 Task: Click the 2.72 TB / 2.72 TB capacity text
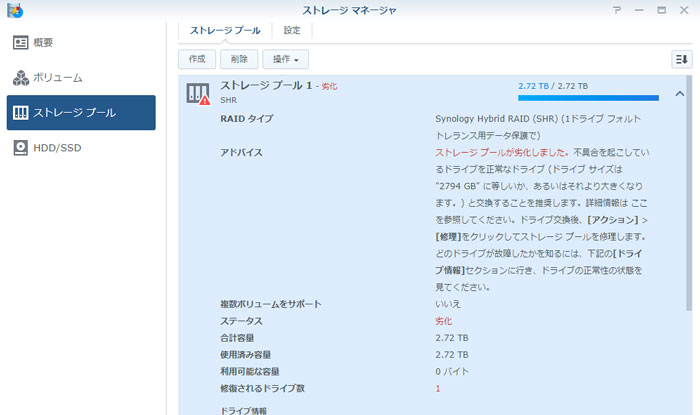[x=553, y=86]
